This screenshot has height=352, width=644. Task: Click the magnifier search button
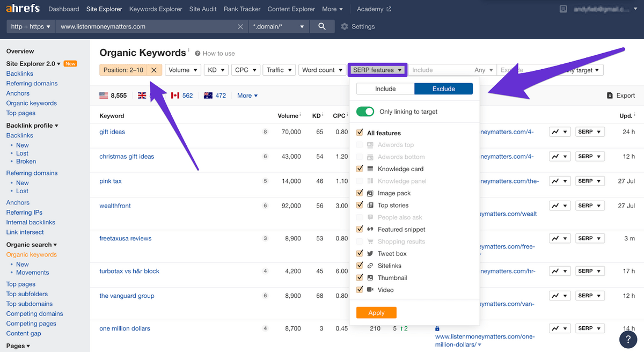tap(322, 26)
